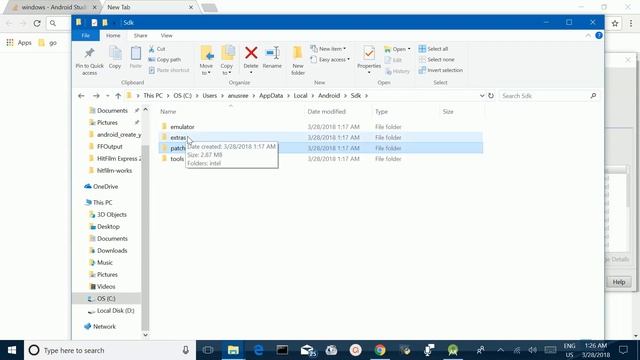Click Users in the address path
The height and width of the screenshot is (360, 640).
click(x=210, y=96)
